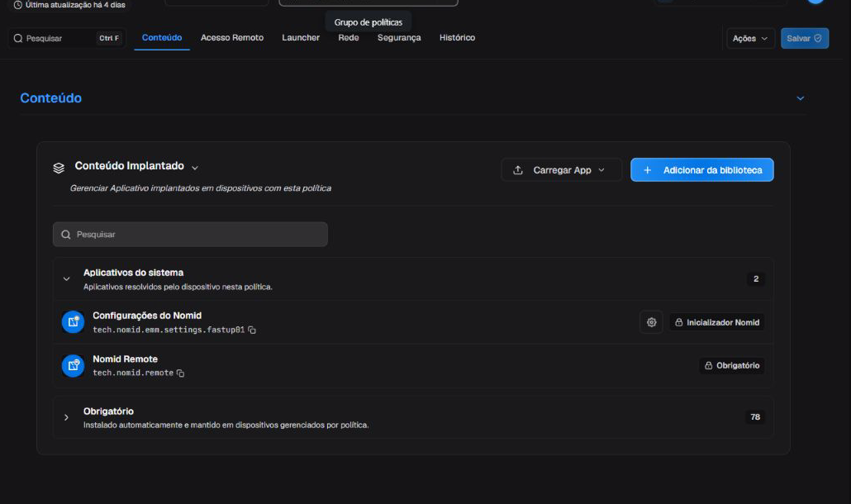
Task: Click the Obrigatório lock badge for Nomid Remote
Action: click(731, 366)
